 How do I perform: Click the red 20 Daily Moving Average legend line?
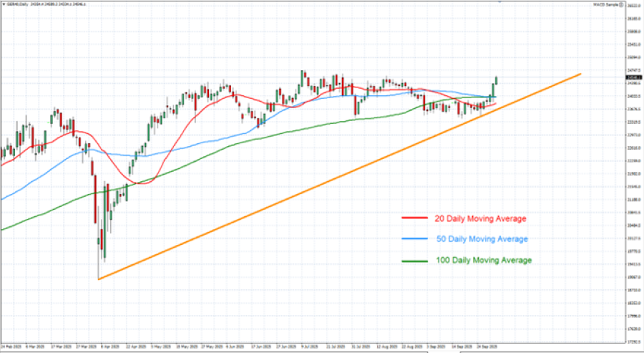pos(414,217)
